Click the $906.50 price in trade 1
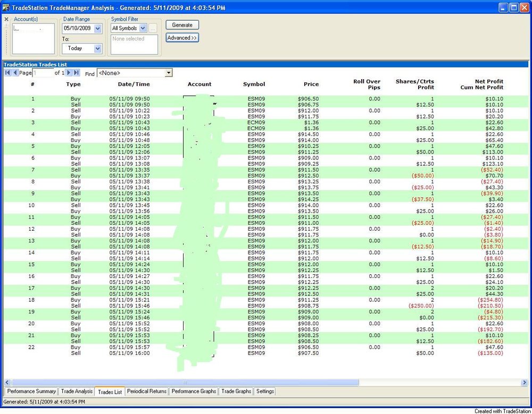 point(308,99)
